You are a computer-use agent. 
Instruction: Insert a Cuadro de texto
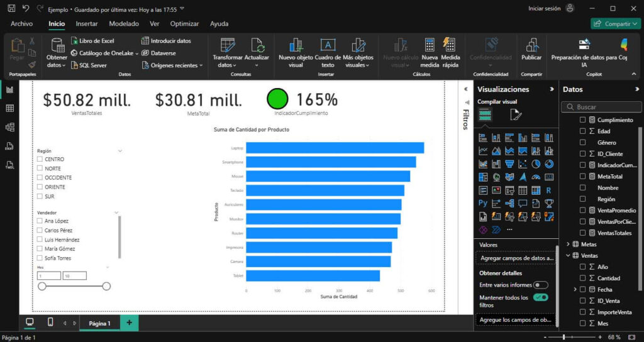click(x=328, y=46)
